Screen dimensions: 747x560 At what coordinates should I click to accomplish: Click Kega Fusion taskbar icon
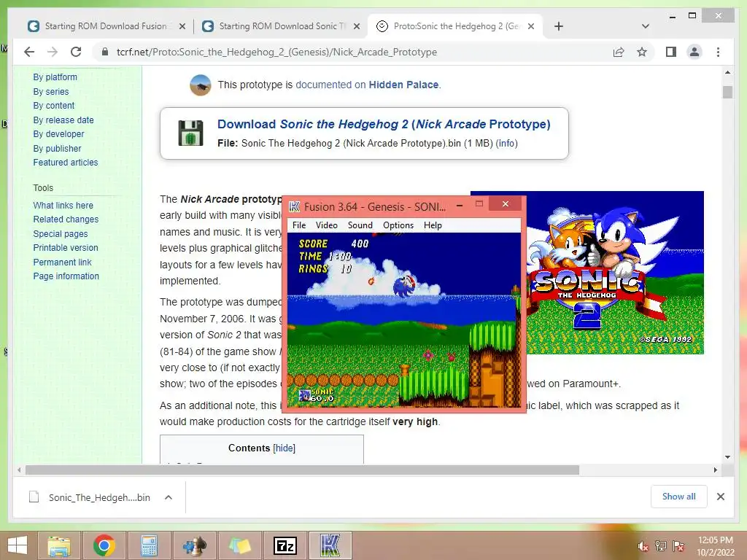pyautogui.click(x=330, y=545)
